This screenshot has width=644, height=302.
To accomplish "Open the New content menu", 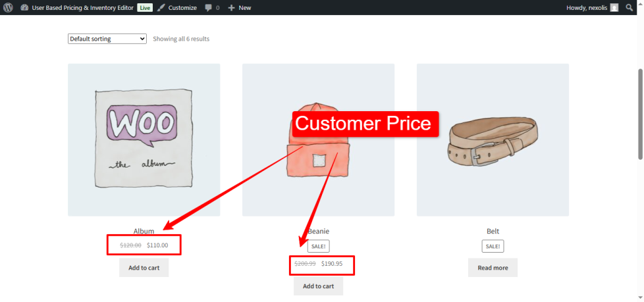I will click(245, 7).
